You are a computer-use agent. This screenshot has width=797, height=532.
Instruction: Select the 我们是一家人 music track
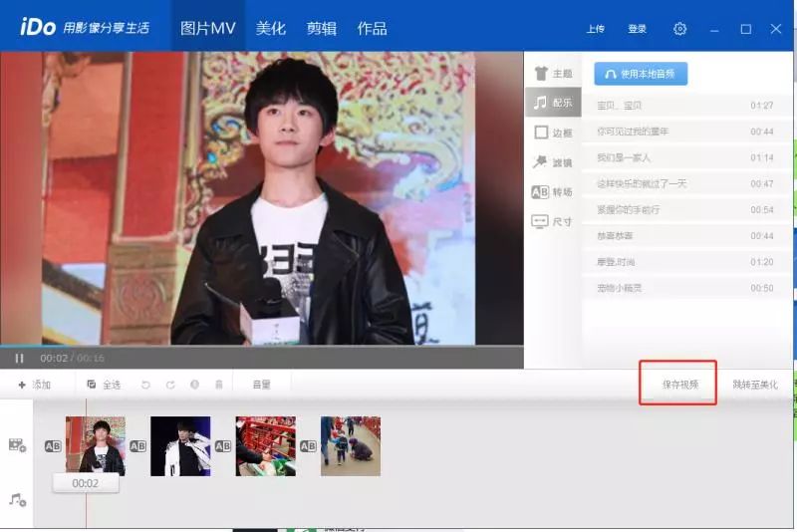624,157
